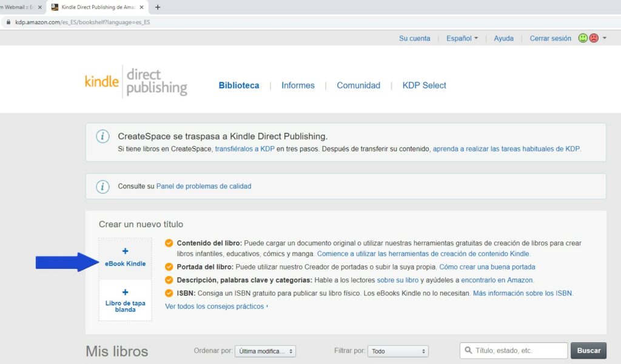Viewport: 621px width, 364px height.
Task: Create a new eBook Kindle title
Action: 125,258
